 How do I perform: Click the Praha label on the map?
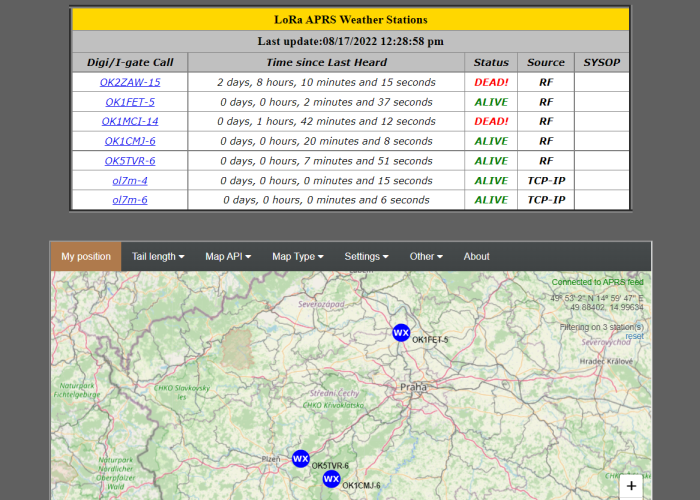(413, 386)
